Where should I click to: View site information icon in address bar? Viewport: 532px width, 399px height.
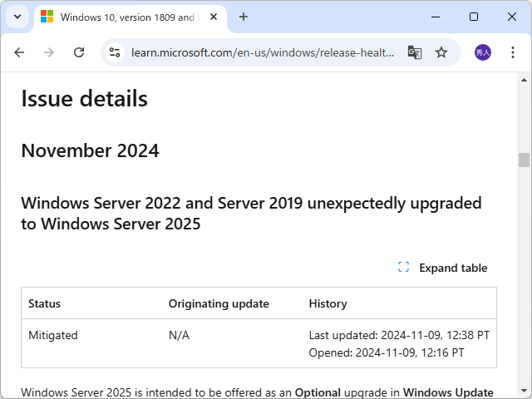pos(116,52)
